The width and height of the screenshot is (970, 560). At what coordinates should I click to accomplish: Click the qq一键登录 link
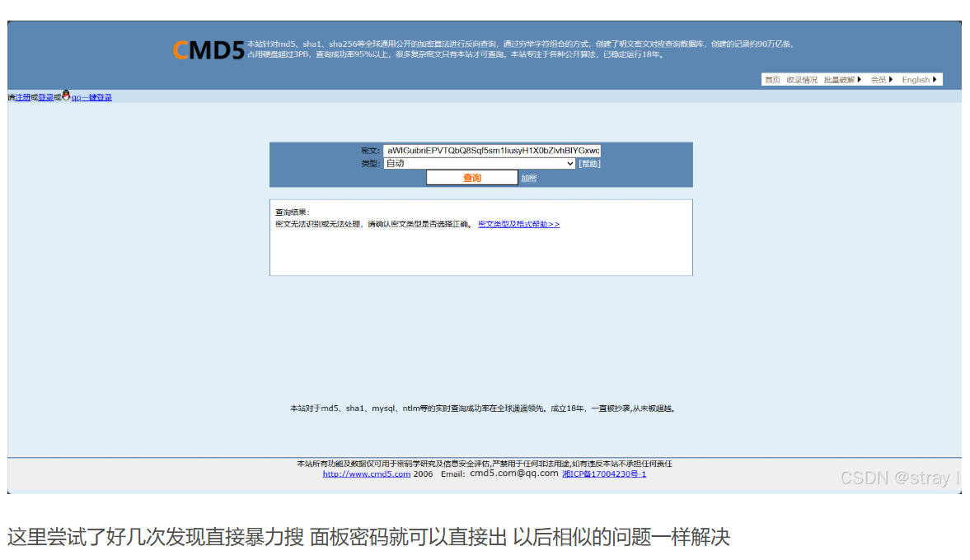[91, 97]
